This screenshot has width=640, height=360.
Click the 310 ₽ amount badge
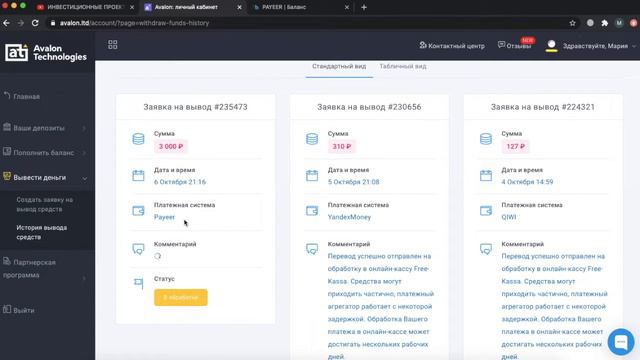tap(341, 147)
